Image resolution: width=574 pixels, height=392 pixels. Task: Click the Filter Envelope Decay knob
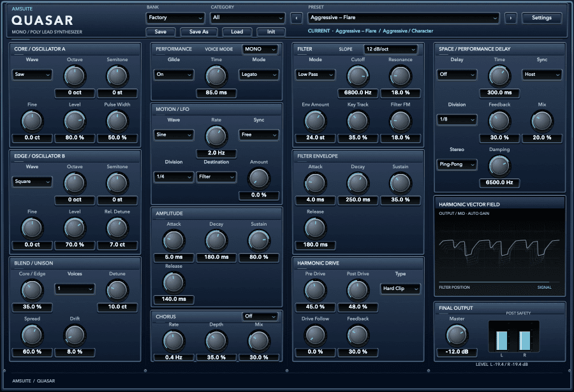[358, 184]
